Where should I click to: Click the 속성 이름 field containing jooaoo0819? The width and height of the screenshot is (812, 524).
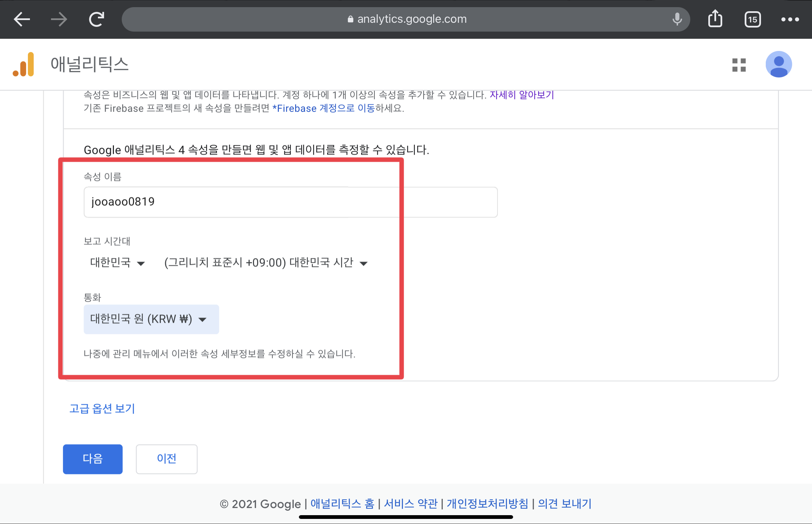click(x=290, y=202)
